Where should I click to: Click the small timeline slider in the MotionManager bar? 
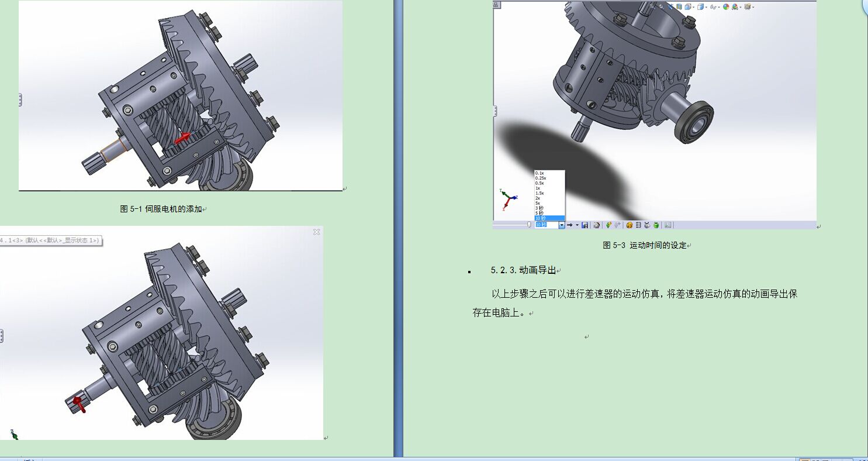[529, 225]
